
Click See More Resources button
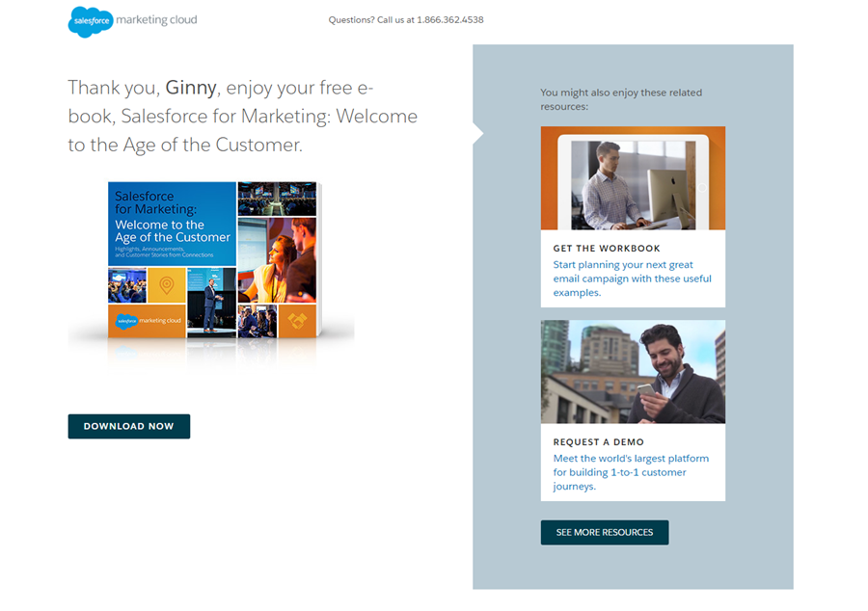605,533
